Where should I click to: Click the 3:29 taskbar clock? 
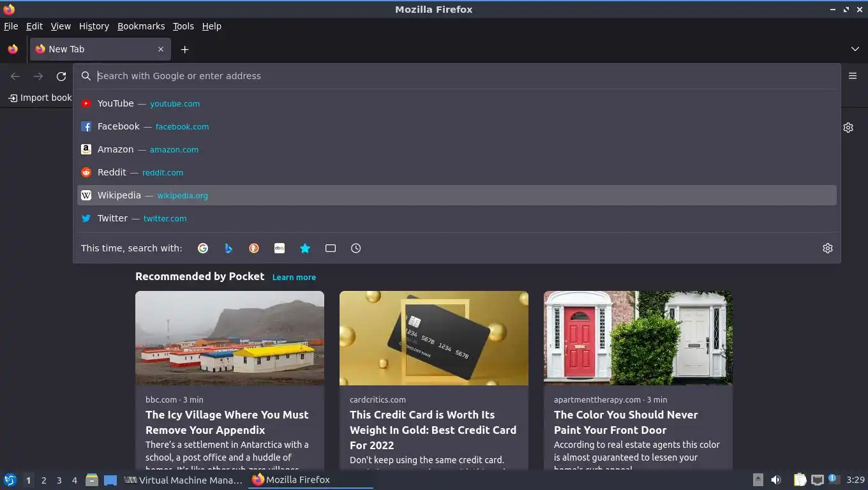coord(855,480)
